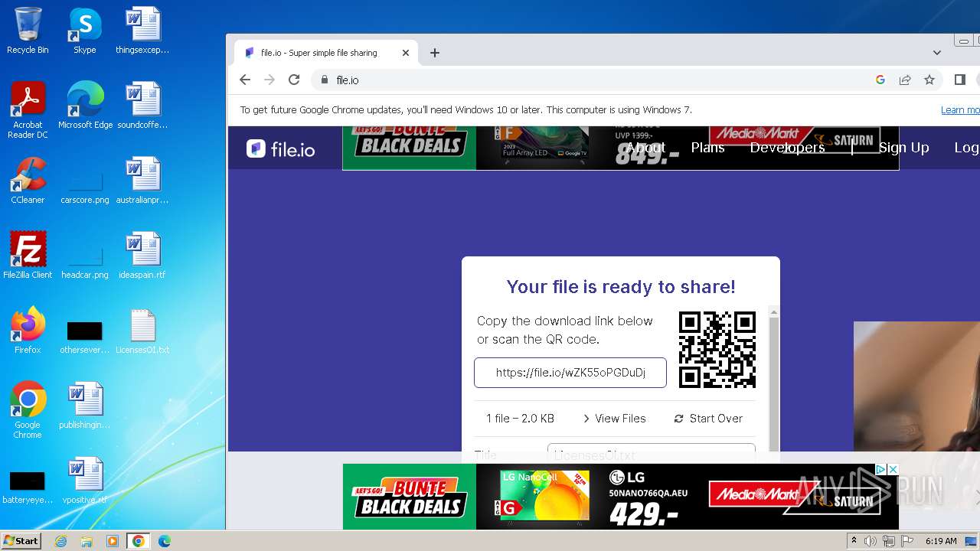Image resolution: width=980 pixels, height=551 pixels.
Task: Expand View Files
Action: click(614, 419)
